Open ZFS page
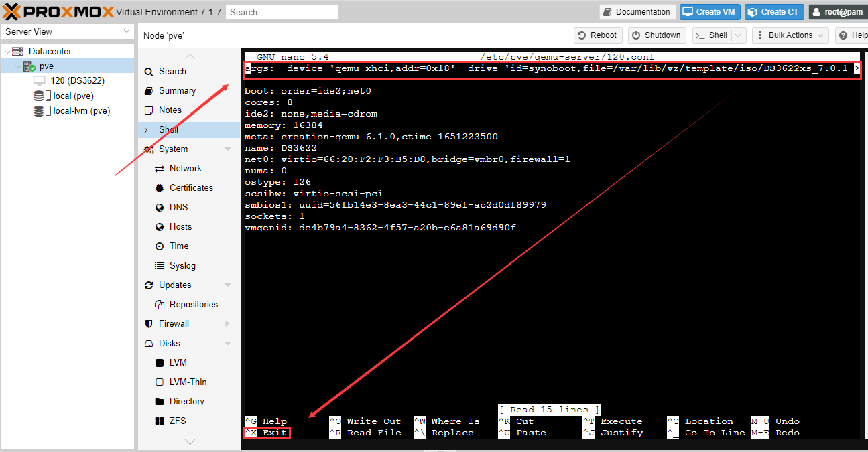868x452 pixels. [x=178, y=421]
